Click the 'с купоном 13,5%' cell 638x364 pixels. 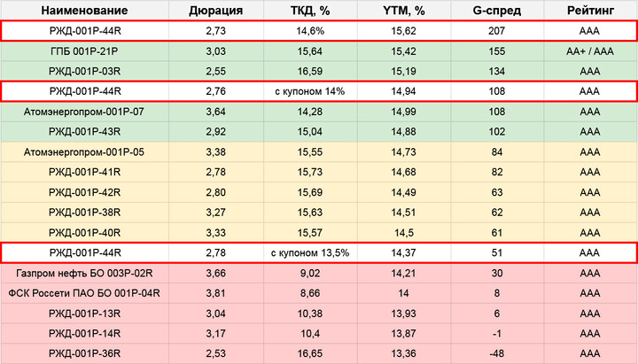pyautogui.click(x=310, y=253)
